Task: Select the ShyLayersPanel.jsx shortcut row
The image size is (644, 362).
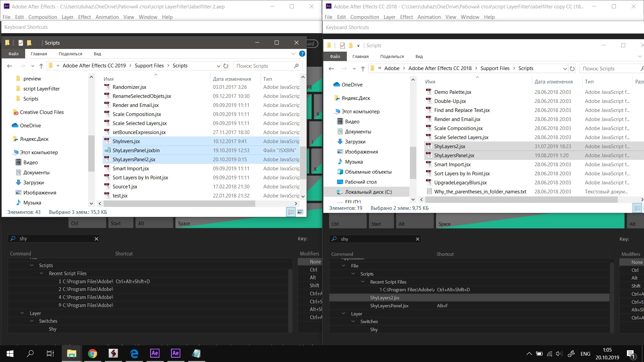Action: pos(389,306)
